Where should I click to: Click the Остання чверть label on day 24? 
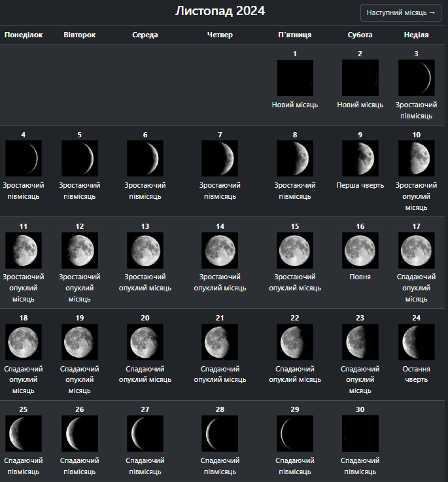click(416, 374)
